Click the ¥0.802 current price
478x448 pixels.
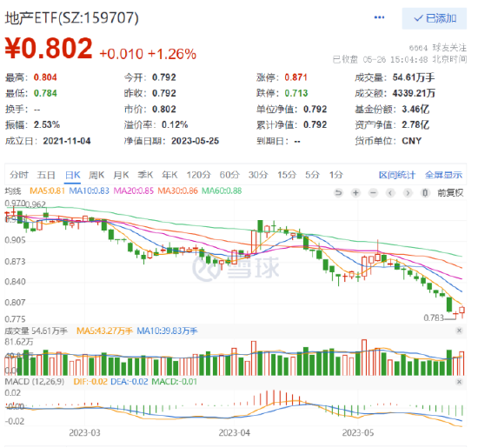[x=49, y=48]
